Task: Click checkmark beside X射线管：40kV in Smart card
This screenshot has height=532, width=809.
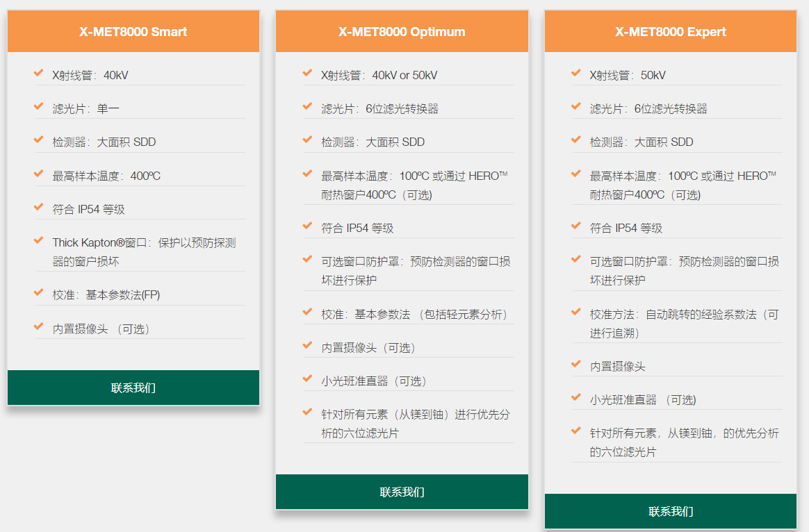Action: (39, 73)
